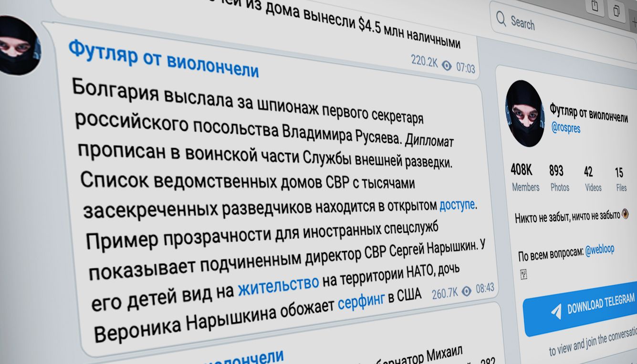Follow the 'доступе' hyperlink in the post
The image size is (637, 364).
(457, 205)
